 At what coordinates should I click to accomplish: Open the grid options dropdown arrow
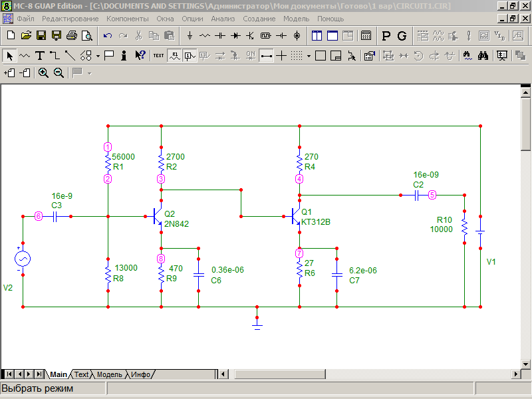tap(309, 55)
